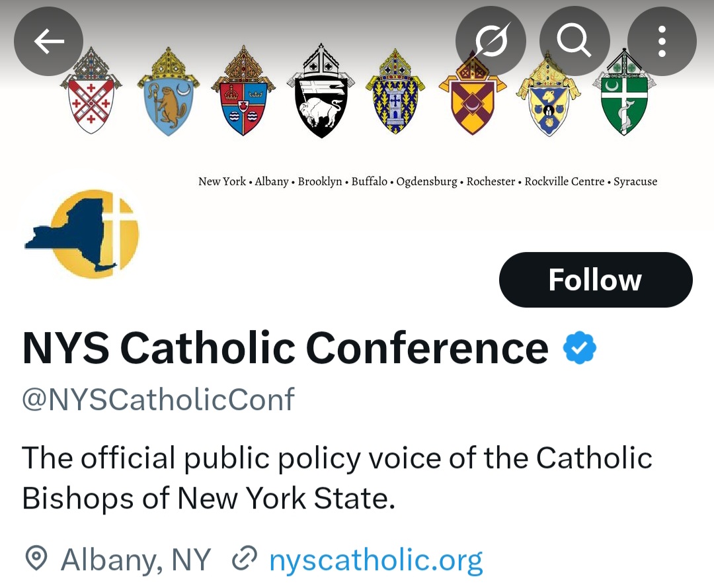Tap the blue verified checkmark badge
The width and height of the screenshot is (714, 588).
[580, 349]
